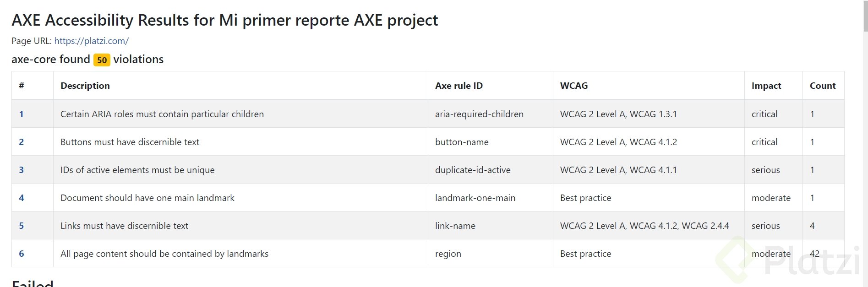Select row 3 about duplicate IDs

pyautogui.click(x=21, y=170)
